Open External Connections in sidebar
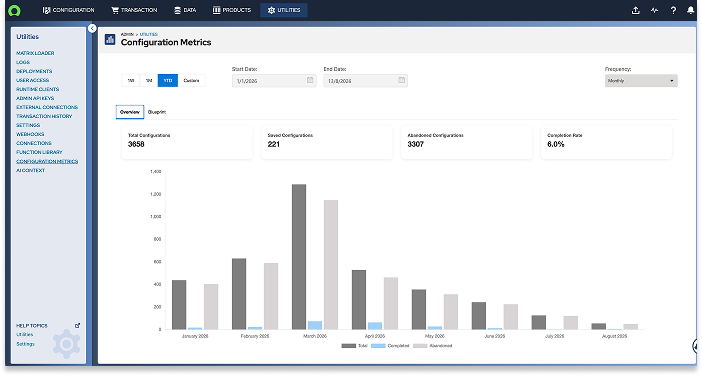 point(47,107)
